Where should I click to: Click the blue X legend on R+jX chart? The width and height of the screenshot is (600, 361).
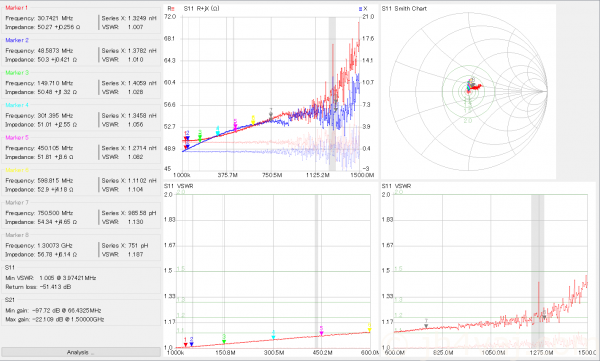tap(363, 8)
